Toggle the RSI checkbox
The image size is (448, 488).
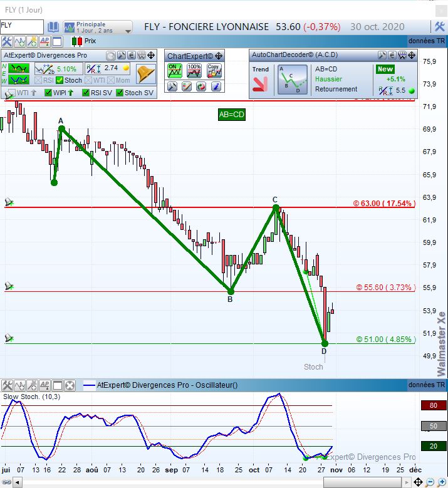[38, 80]
